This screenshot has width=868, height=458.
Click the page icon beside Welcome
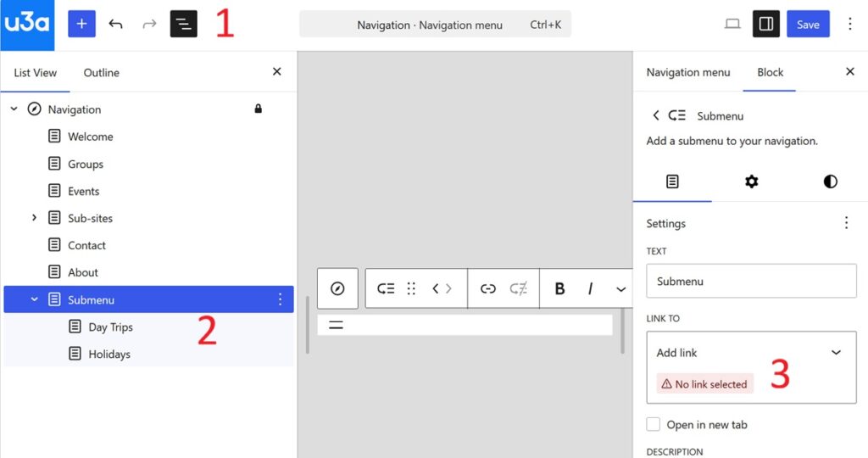(54, 137)
